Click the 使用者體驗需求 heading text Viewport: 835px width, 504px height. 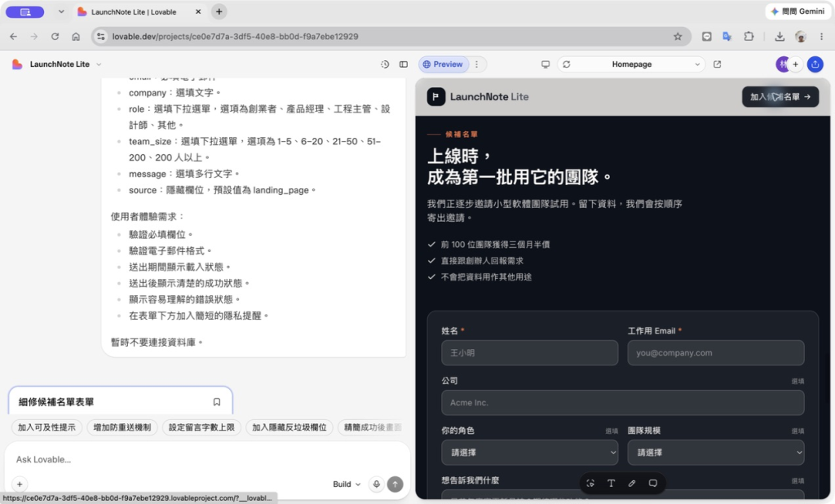click(x=148, y=216)
